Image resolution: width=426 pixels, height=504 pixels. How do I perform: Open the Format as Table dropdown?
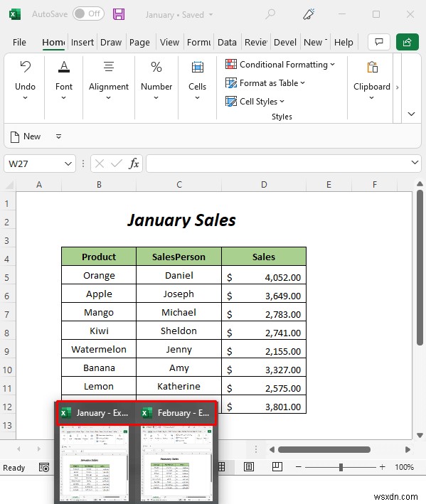click(265, 83)
